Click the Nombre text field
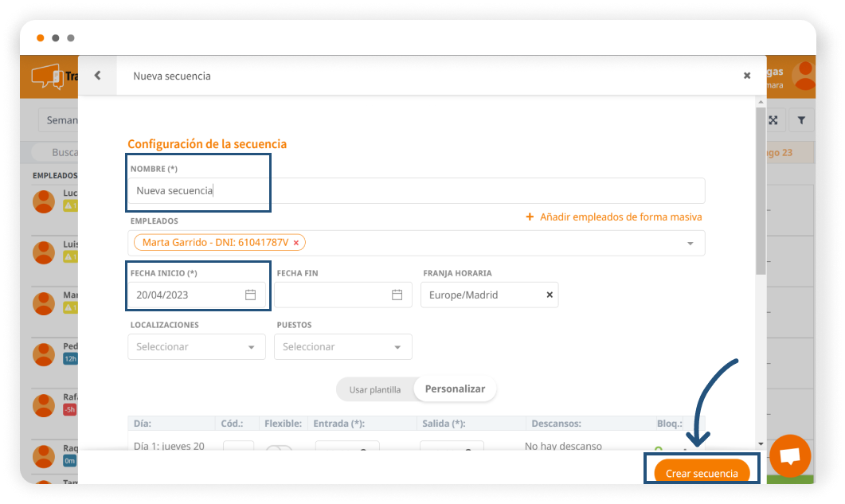This screenshot has width=845, height=504. pyautogui.click(x=416, y=191)
